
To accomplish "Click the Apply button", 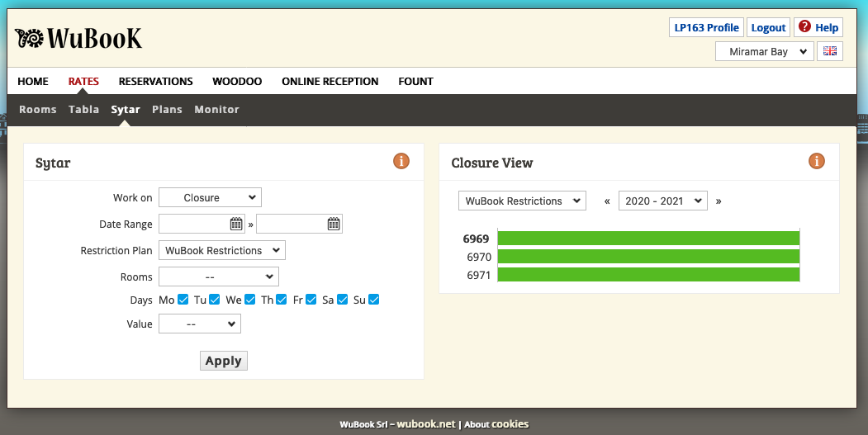I will coord(224,361).
